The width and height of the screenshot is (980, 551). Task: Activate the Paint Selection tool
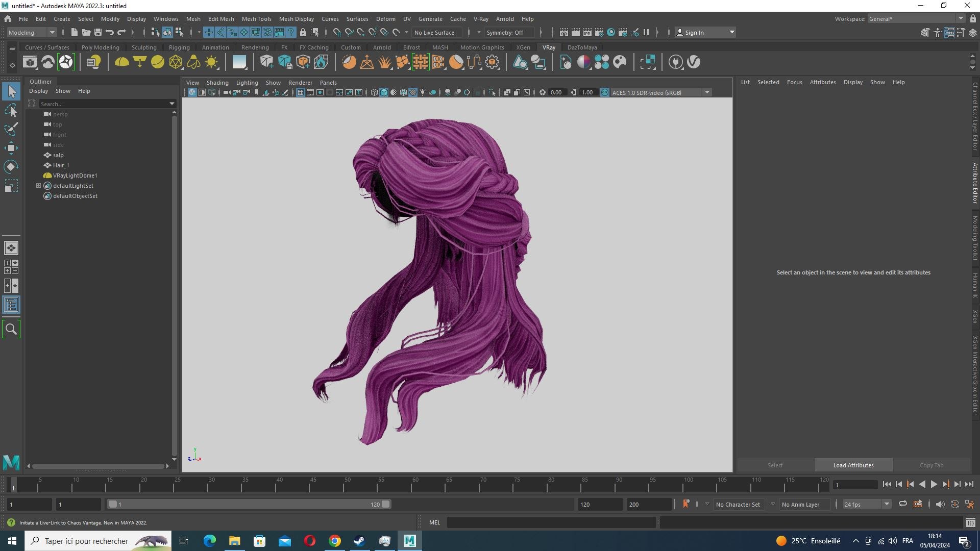coord(11,129)
